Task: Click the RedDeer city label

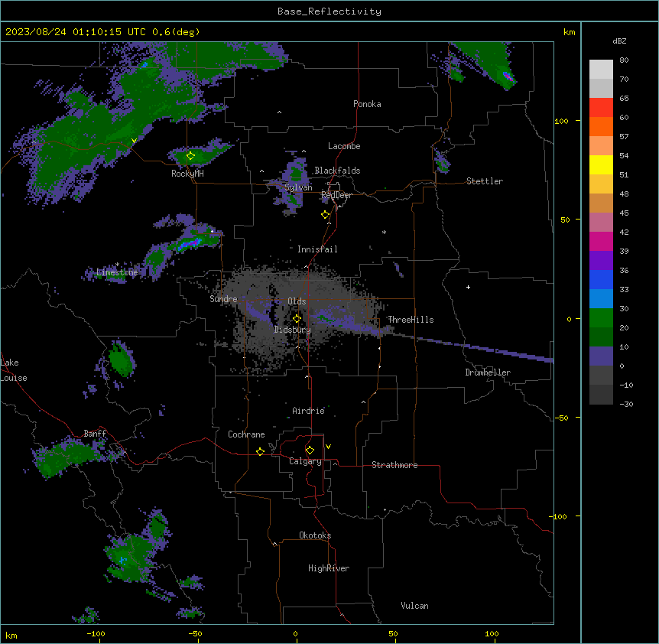Action: pyautogui.click(x=336, y=195)
